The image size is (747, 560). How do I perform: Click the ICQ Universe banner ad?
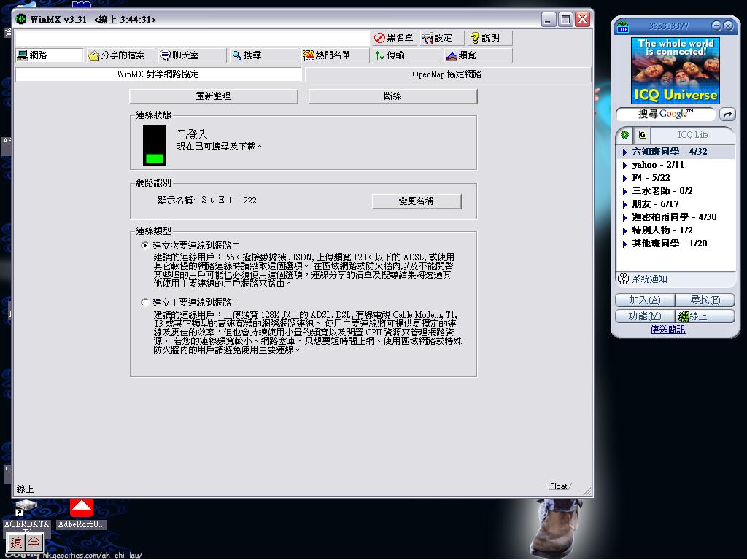(x=675, y=71)
